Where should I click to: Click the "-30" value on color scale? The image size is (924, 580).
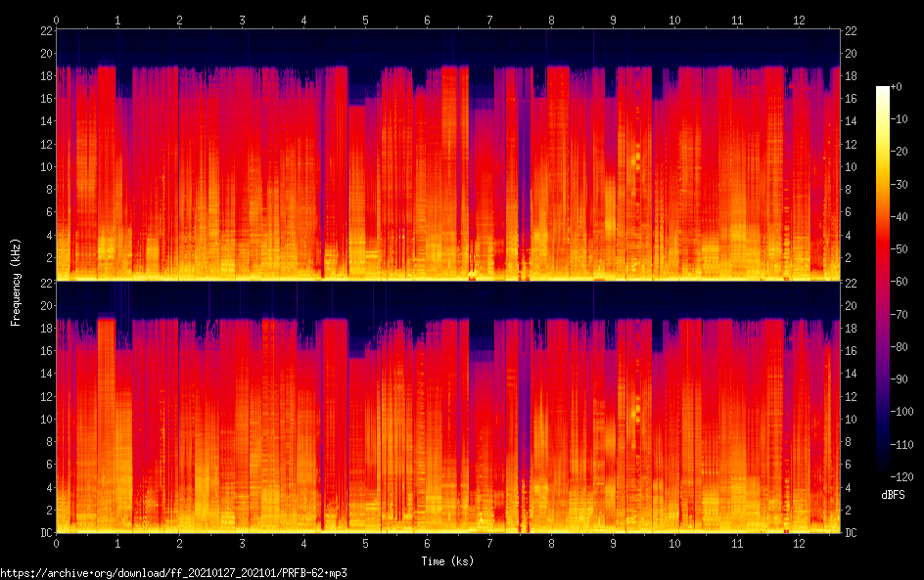(900, 184)
